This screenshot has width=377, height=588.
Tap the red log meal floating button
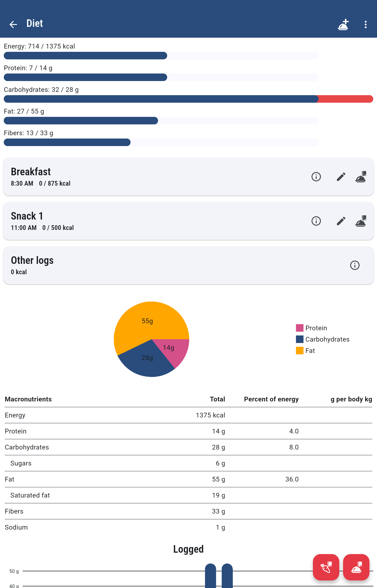coord(356,567)
